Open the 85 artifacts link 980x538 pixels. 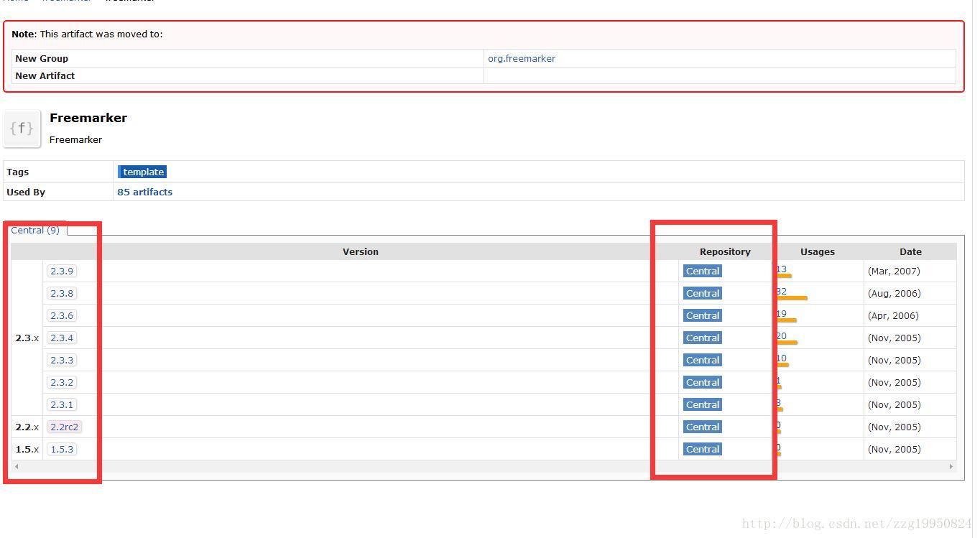pos(144,192)
